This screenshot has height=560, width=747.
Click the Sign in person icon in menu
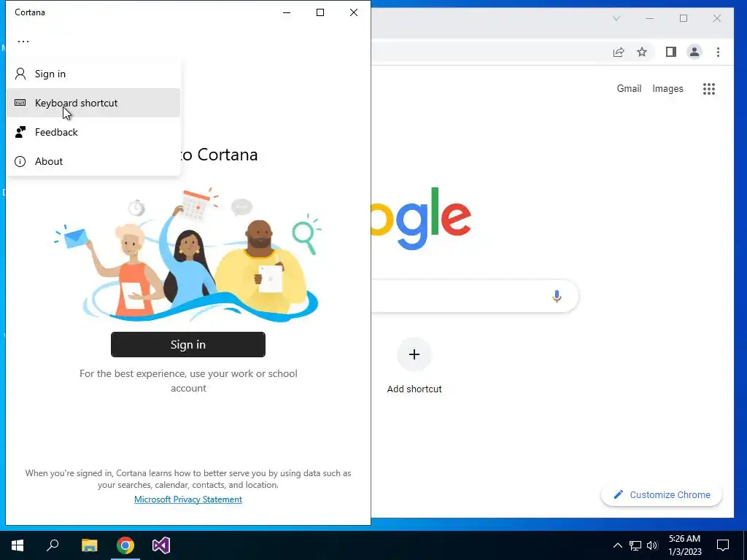tap(20, 74)
